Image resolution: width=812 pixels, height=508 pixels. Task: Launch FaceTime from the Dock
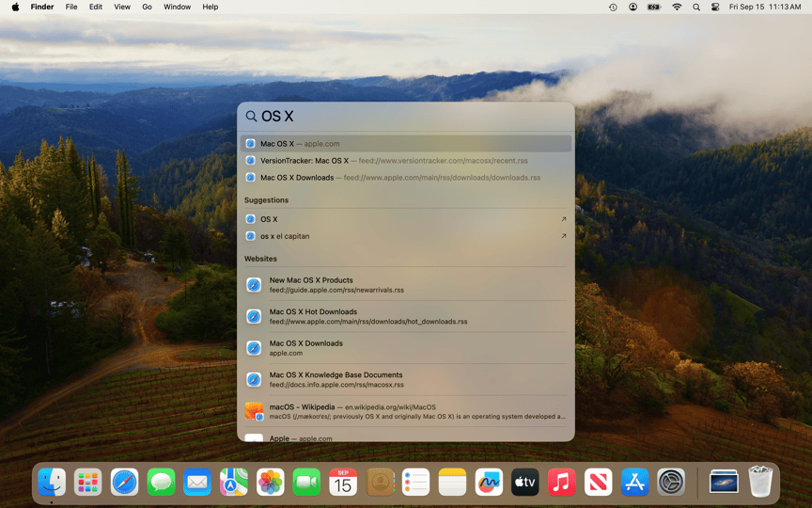tap(306, 482)
